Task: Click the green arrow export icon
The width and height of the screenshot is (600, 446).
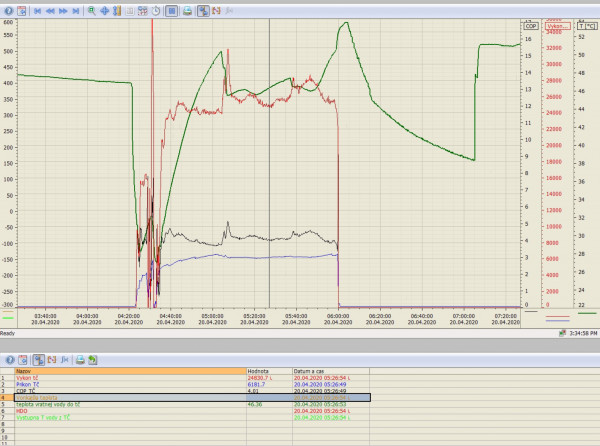Action: click(x=93, y=360)
